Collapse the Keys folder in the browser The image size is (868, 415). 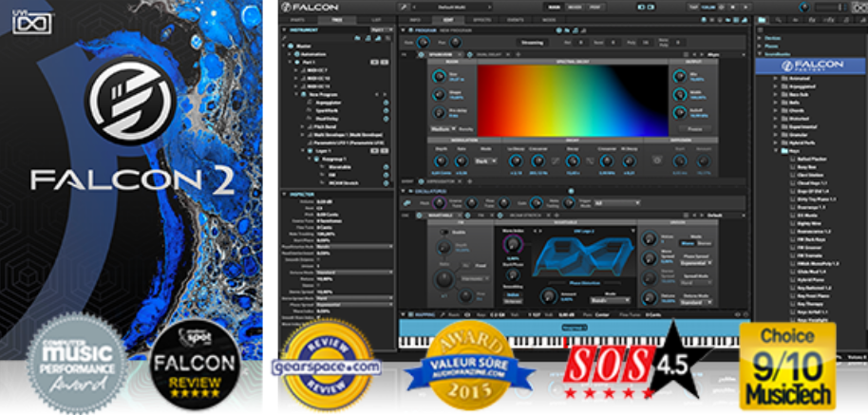click(776, 150)
